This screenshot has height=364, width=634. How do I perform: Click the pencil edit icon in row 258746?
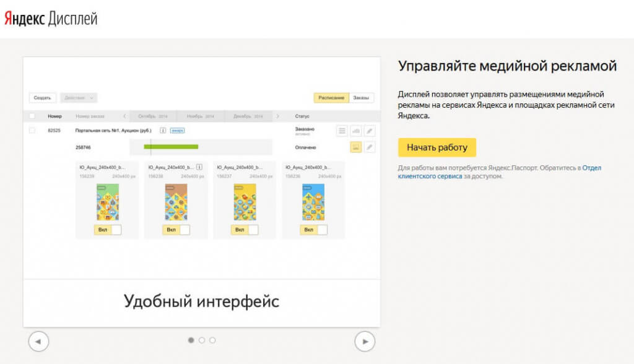click(370, 147)
